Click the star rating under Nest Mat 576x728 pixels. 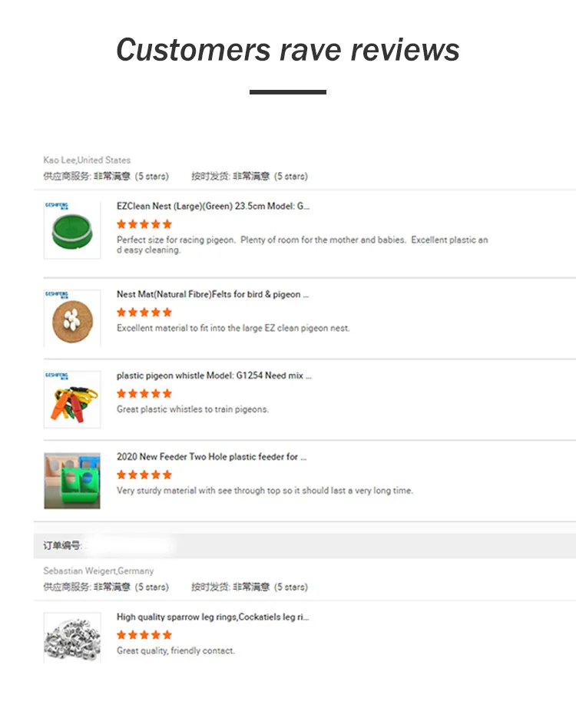pyautogui.click(x=144, y=313)
